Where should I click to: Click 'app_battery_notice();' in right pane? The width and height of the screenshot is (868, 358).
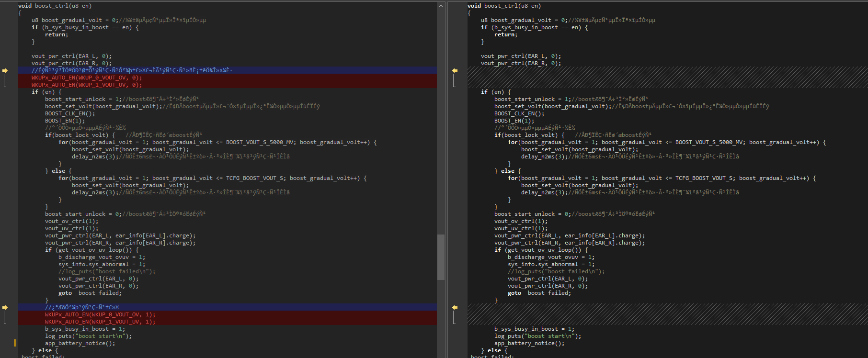point(529,343)
